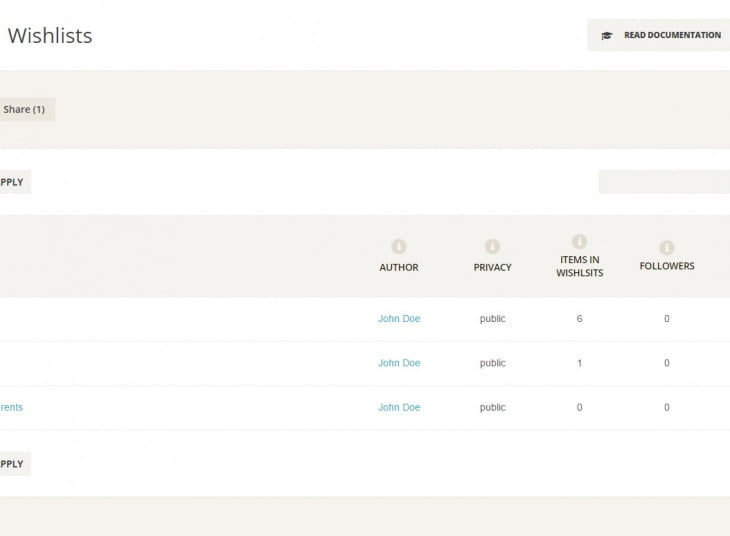
Task: Click info icon above ITEMS IN WISHLSITS
Action: 579,241
